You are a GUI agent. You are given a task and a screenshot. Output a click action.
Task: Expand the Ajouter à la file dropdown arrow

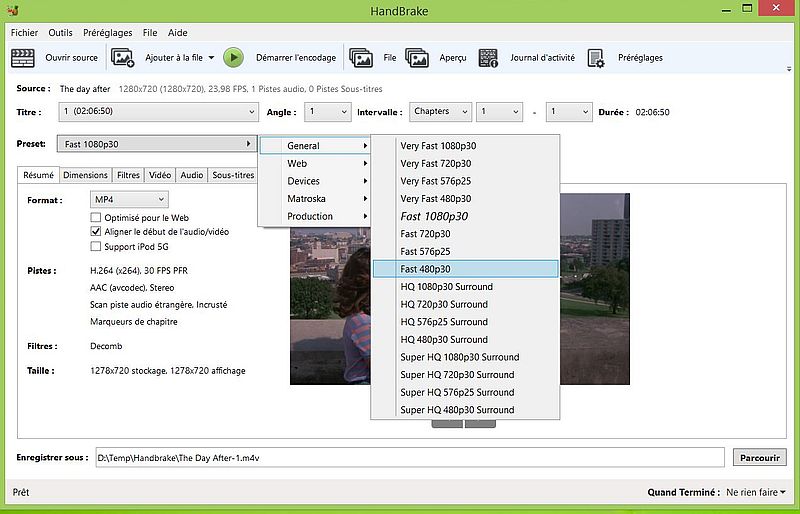point(211,58)
